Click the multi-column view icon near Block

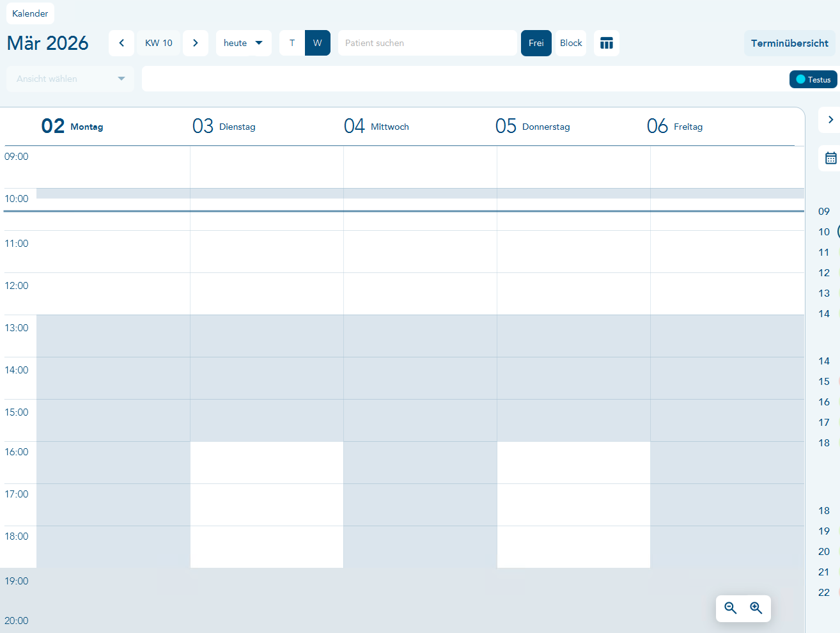click(606, 43)
